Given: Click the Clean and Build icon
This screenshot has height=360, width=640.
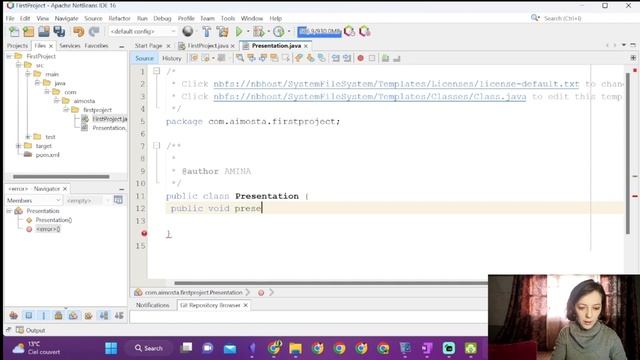Looking at the screenshot, I should pyautogui.click(x=222, y=31).
